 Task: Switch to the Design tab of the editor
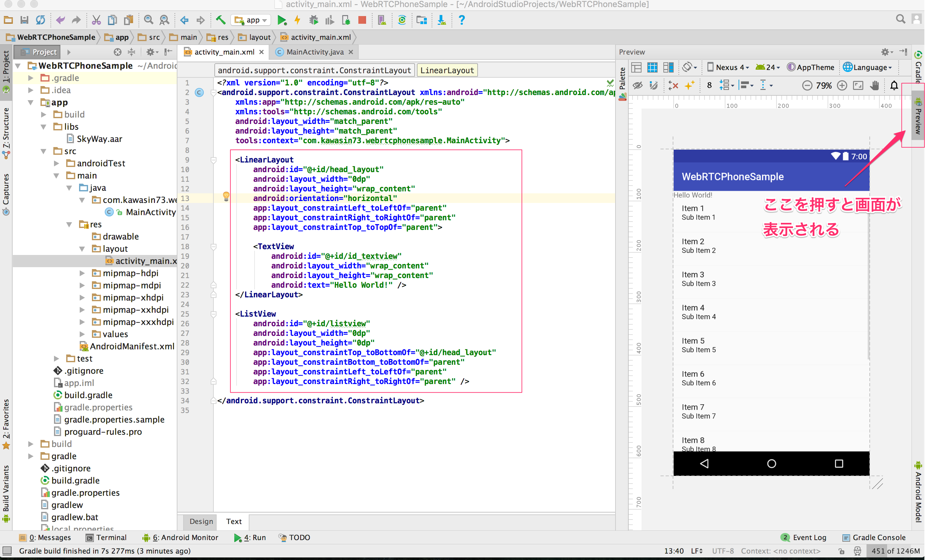click(201, 521)
